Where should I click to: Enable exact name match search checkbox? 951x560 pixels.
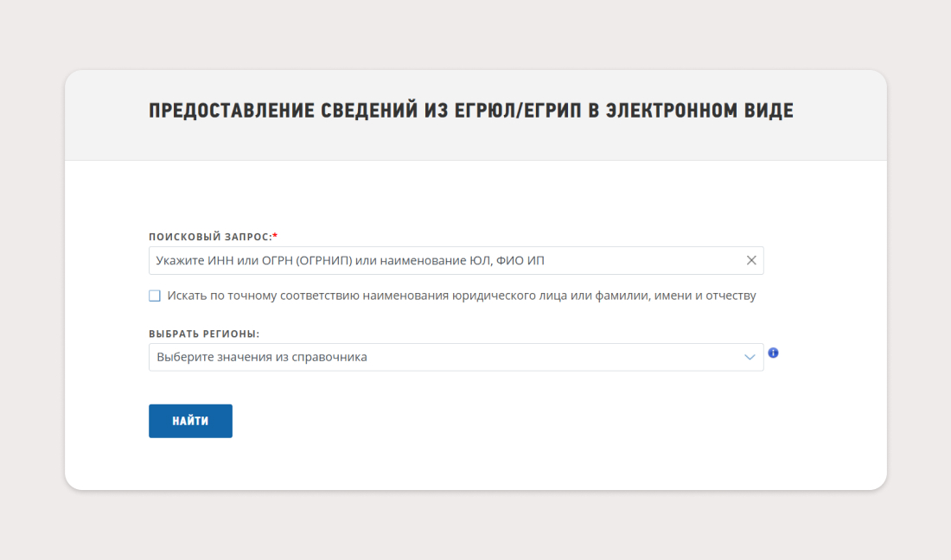[x=155, y=296]
